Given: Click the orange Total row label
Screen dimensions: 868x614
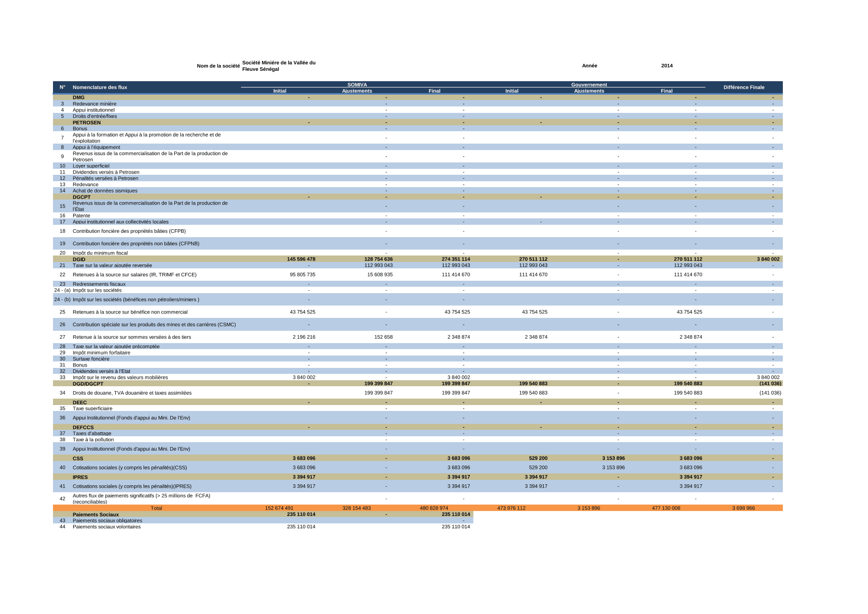Looking at the screenshot, I should point(156,508).
